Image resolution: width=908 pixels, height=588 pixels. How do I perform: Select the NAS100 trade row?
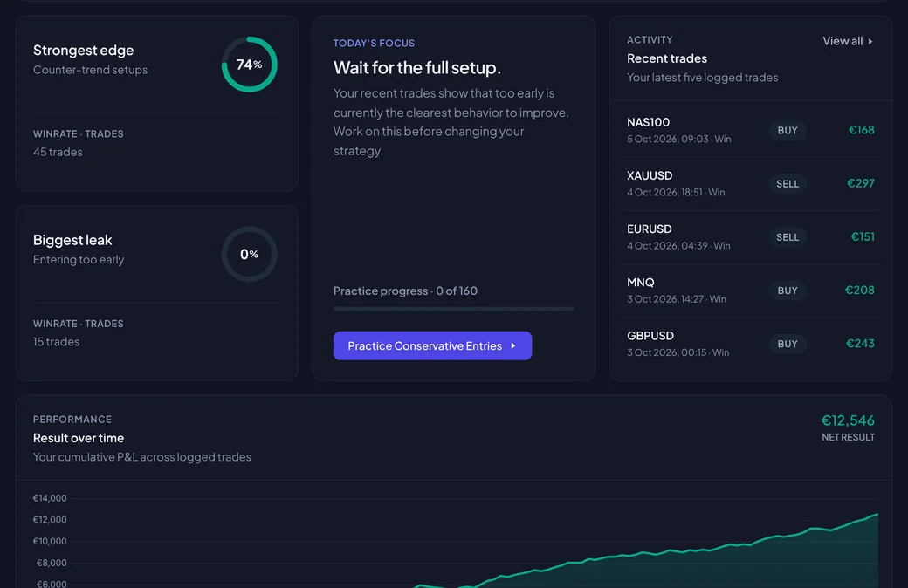pos(751,130)
